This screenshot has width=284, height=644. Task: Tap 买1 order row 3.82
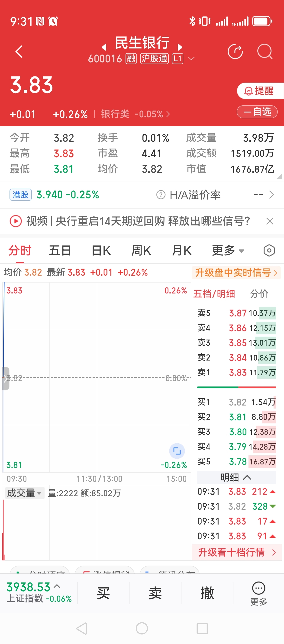(x=236, y=402)
